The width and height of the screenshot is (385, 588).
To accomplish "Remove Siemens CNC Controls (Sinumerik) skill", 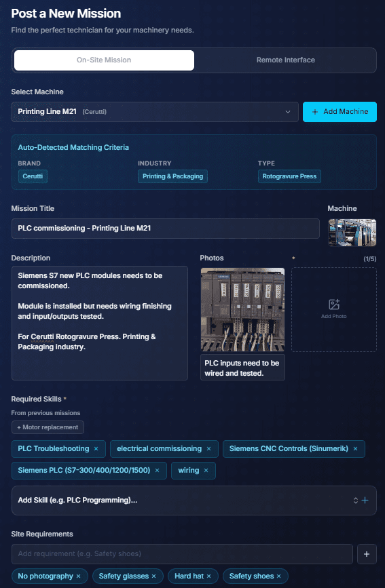I will tap(355, 449).
